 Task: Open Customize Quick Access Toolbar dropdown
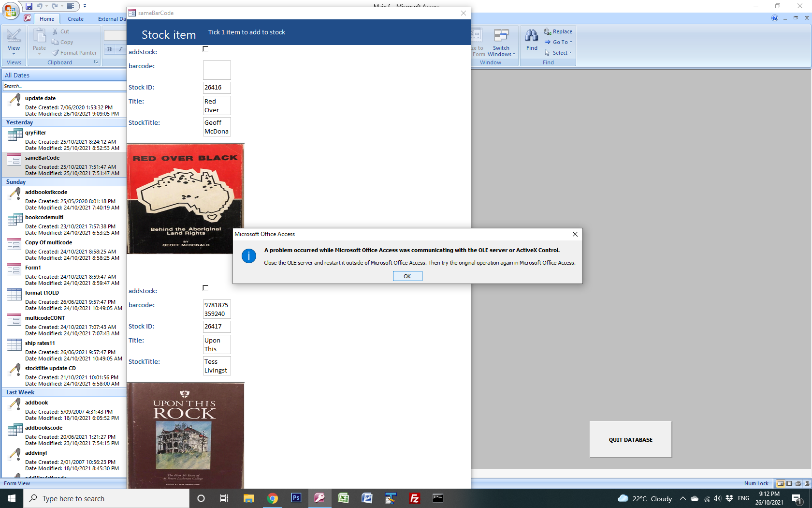pos(85,6)
